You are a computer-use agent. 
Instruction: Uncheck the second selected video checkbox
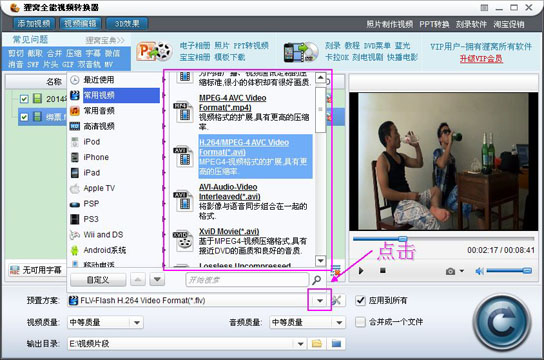tap(24, 117)
